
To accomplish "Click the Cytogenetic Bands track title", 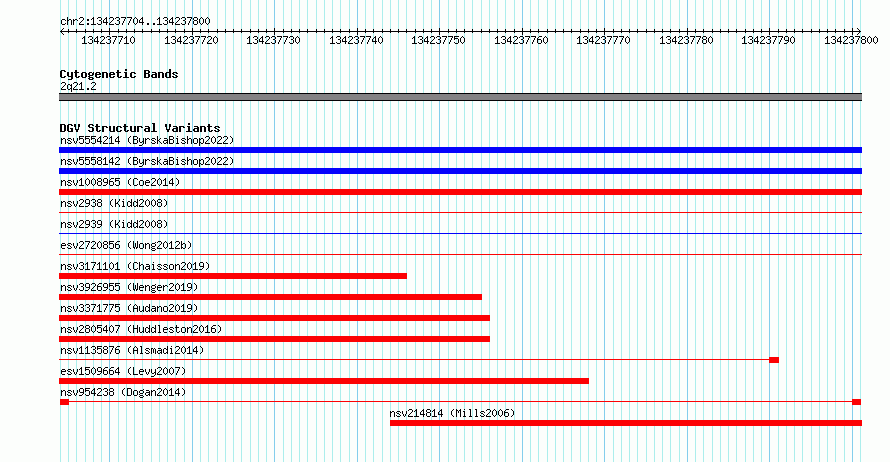I will pos(119,74).
